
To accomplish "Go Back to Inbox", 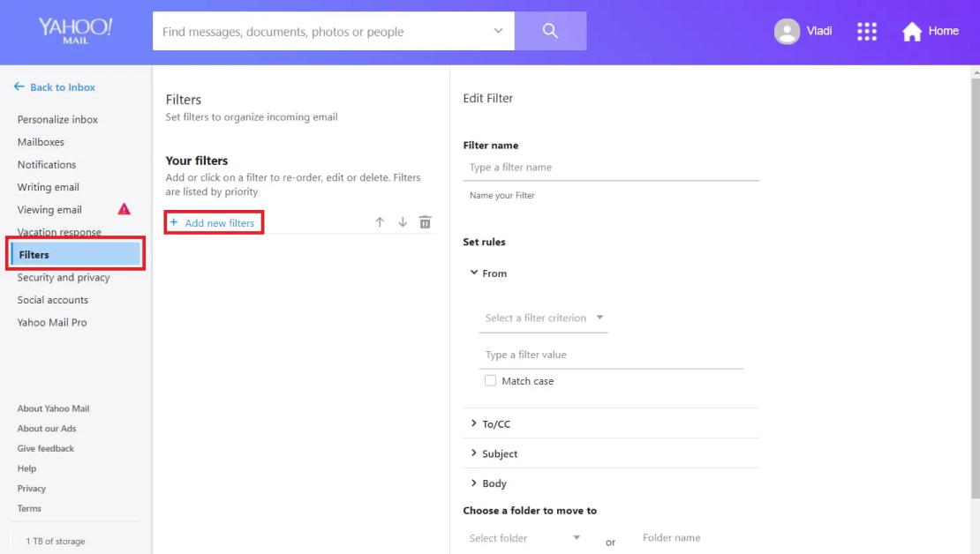I will point(55,86).
